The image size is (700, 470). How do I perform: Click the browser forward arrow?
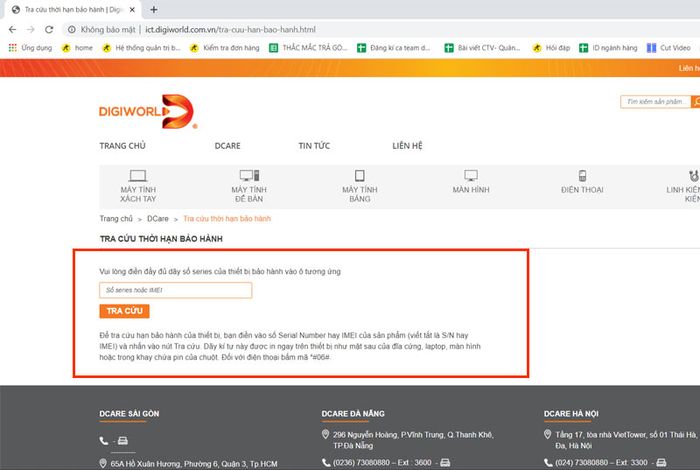31,29
